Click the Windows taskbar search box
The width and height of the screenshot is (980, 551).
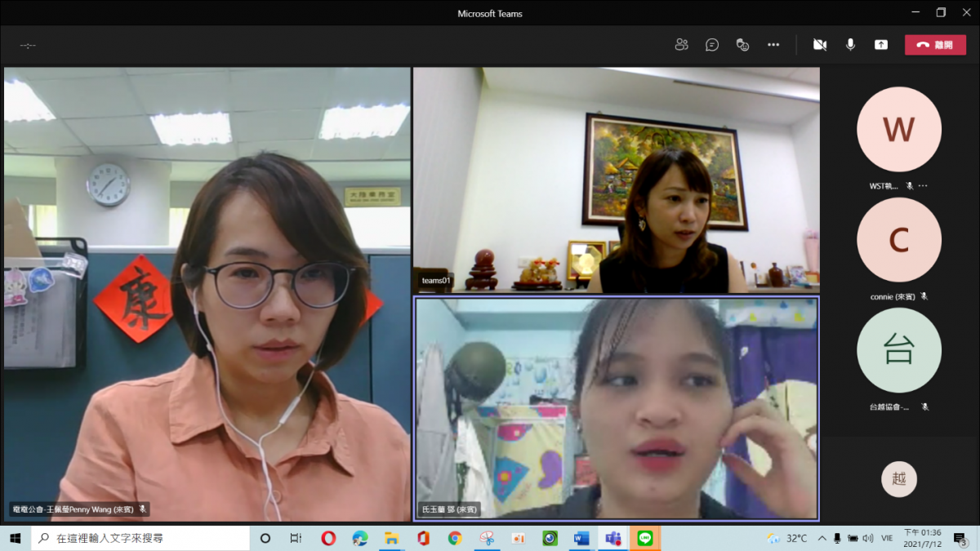coord(140,539)
